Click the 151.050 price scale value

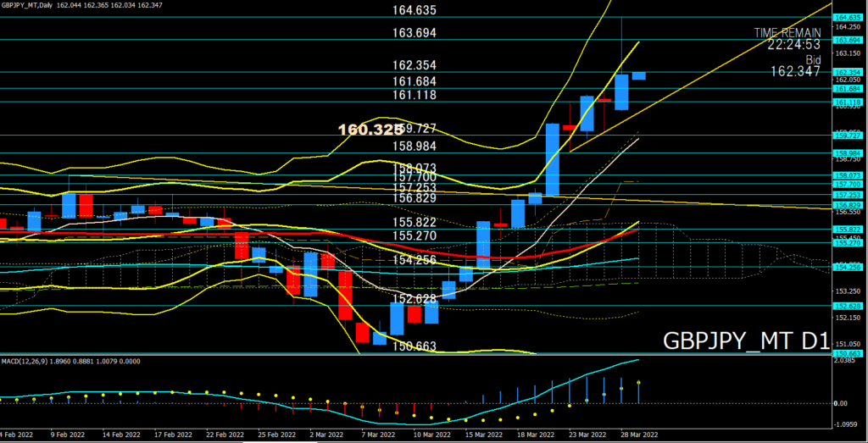847,344
